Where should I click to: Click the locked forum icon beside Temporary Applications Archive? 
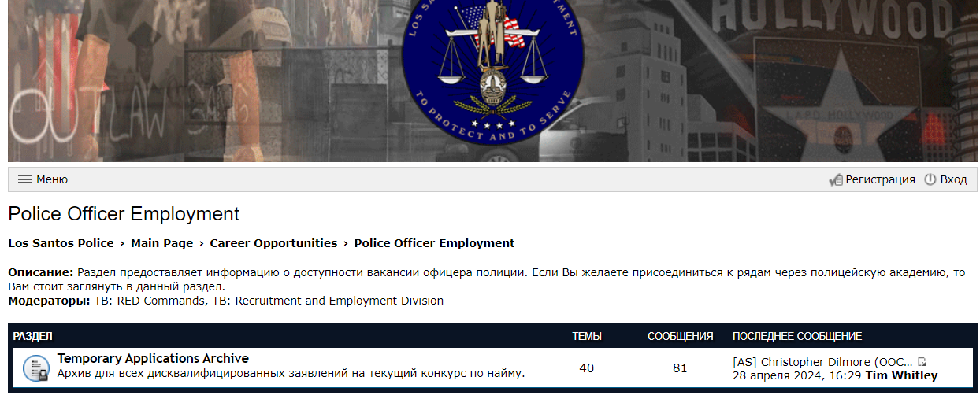click(x=35, y=368)
